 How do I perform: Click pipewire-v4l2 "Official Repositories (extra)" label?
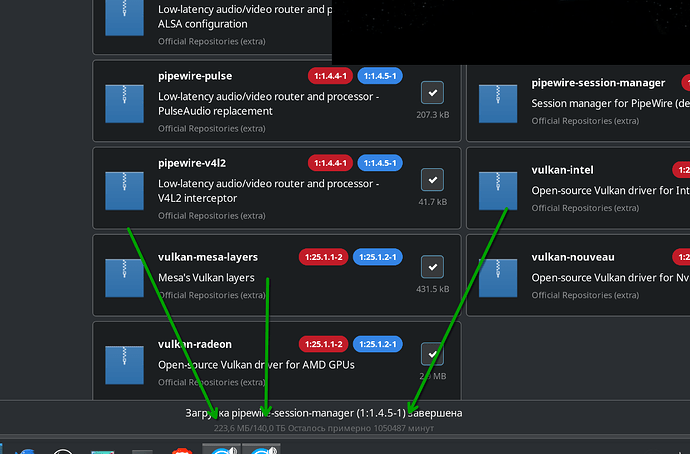pos(212,216)
